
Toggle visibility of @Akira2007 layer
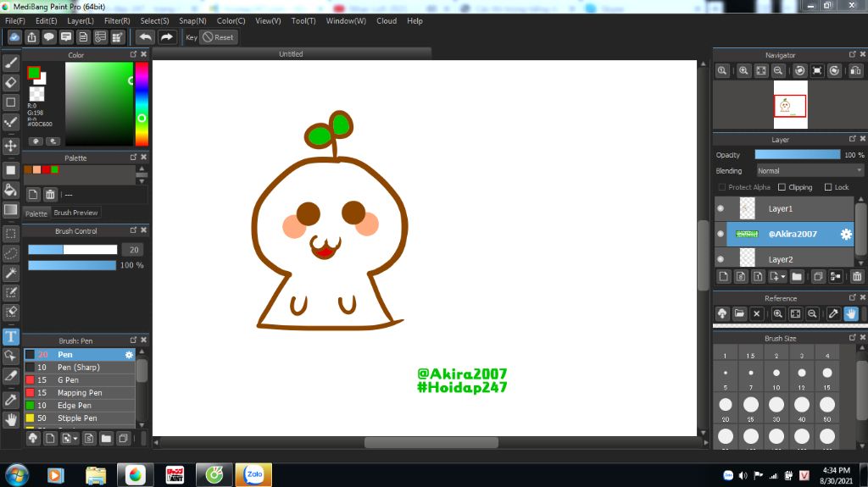[721, 234]
